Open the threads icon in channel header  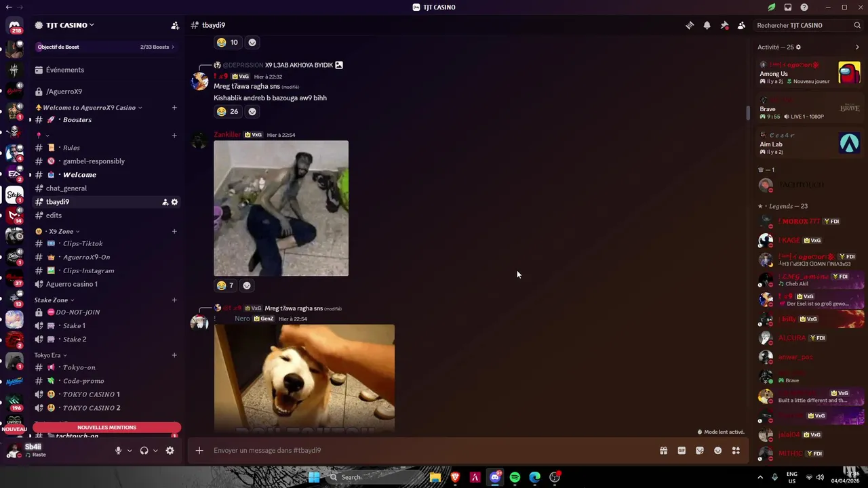pyautogui.click(x=690, y=25)
